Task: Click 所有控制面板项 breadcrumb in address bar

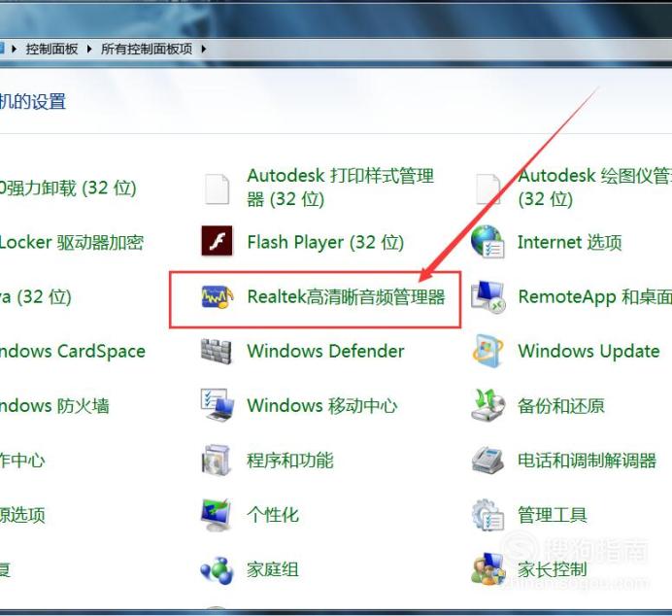Action: pos(147,49)
